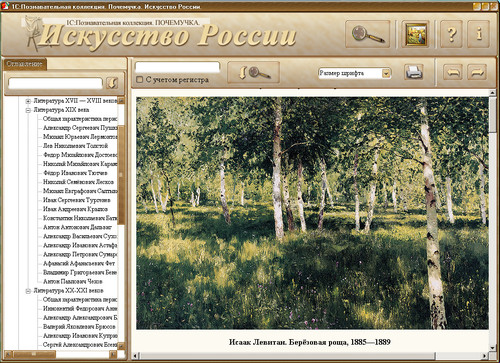Print the page with the printer icon

click(414, 72)
